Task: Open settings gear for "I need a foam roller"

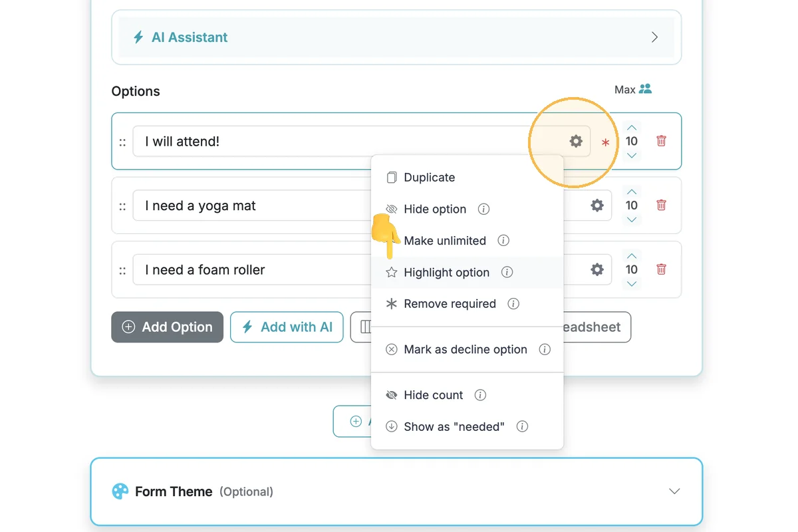Action: click(x=597, y=269)
